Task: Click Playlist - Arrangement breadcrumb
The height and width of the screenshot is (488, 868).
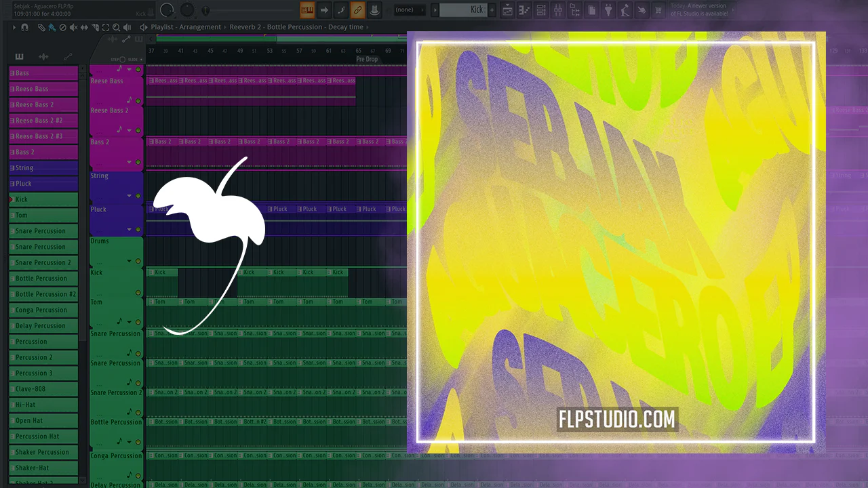Action: [x=186, y=27]
